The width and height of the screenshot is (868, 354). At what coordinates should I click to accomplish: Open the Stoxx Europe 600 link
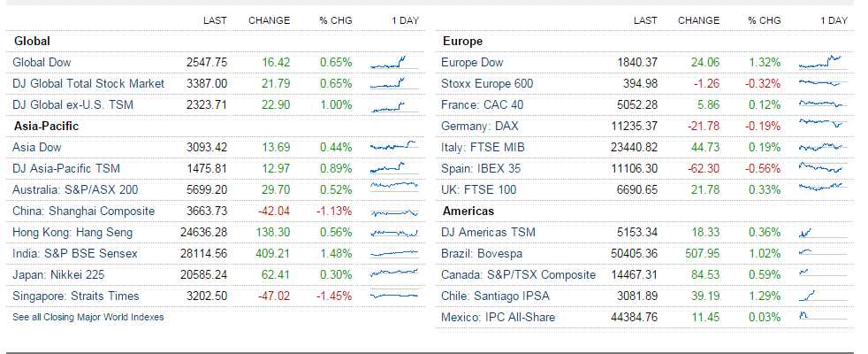(487, 83)
